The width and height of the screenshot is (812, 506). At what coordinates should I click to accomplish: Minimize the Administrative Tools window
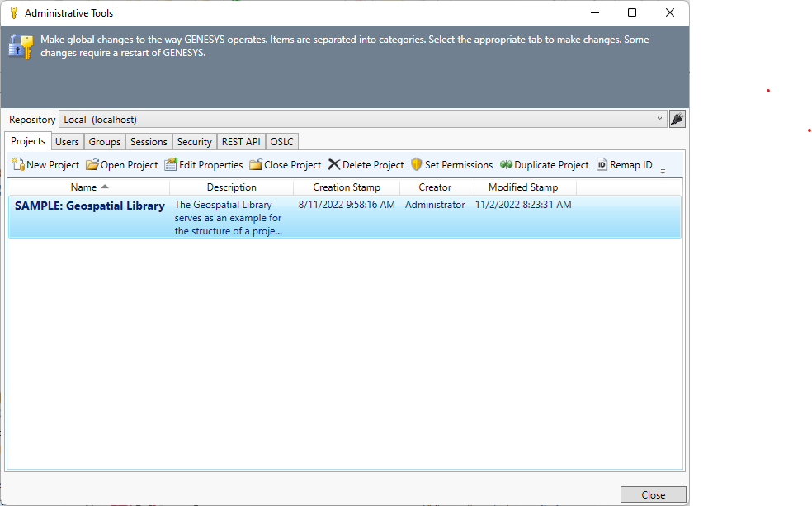pos(595,13)
